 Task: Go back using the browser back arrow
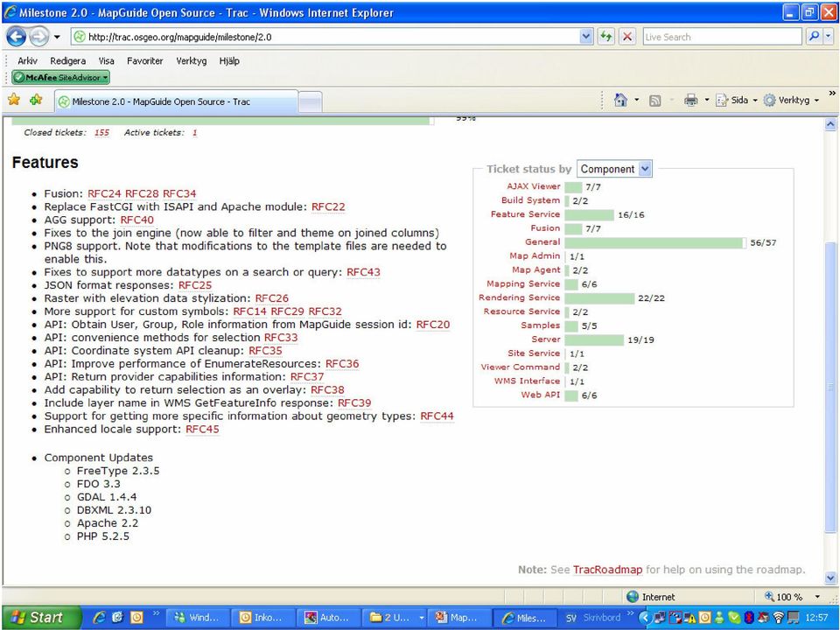coord(16,37)
